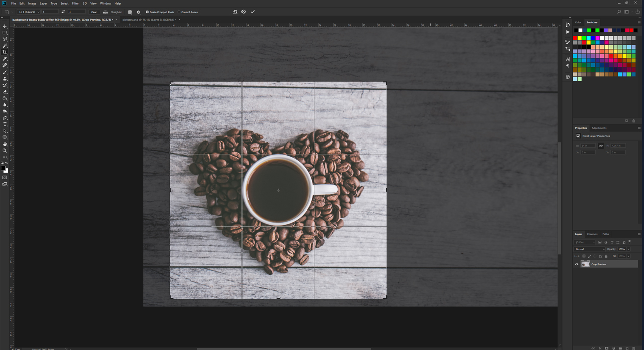This screenshot has width=644, height=350.
Task: Enable the Content-Aware checkbox
Action: point(179,12)
